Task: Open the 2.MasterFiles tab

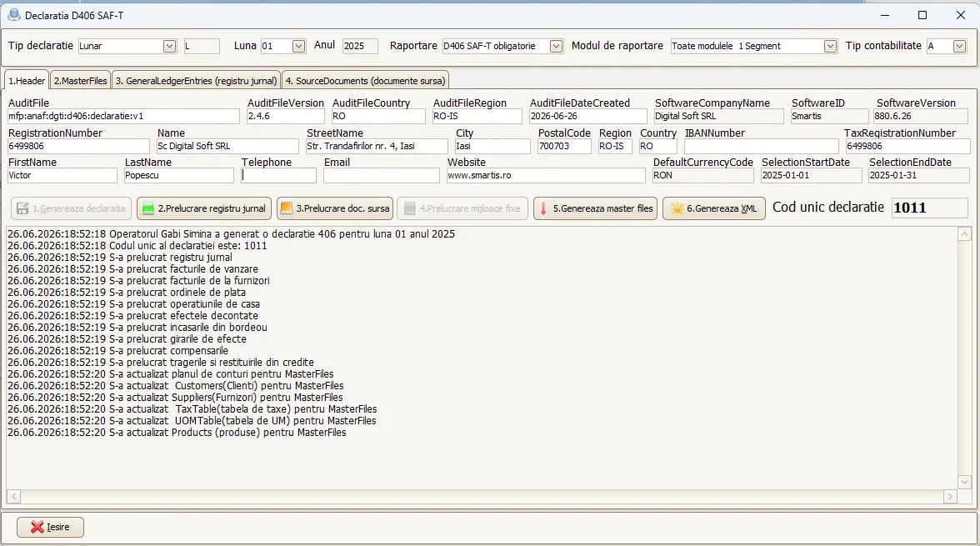Action: pos(81,81)
